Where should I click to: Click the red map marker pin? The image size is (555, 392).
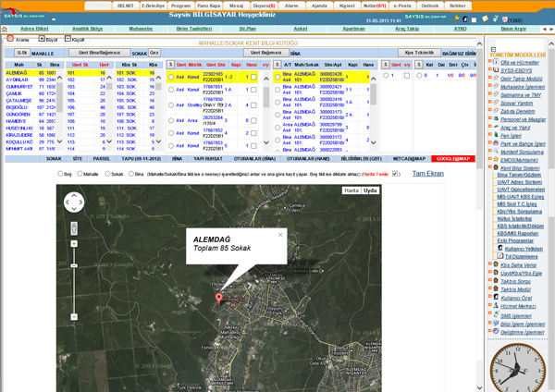[219, 298]
